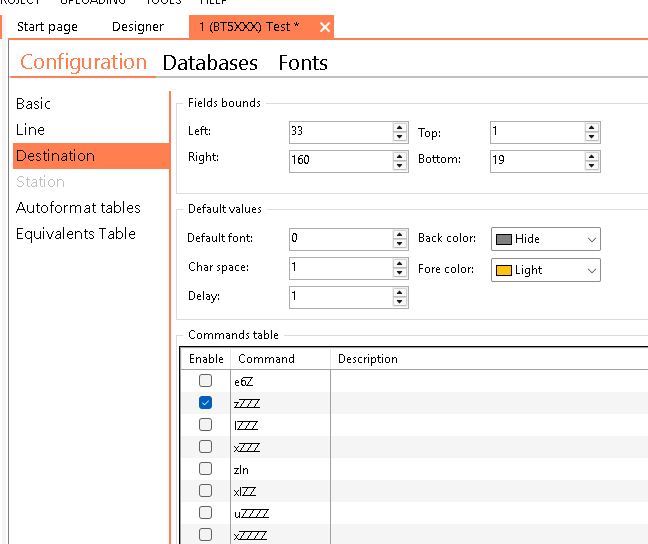Enable the lZZZ command checkbox
The width and height of the screenshot is (648, 544).
point(205,425)
